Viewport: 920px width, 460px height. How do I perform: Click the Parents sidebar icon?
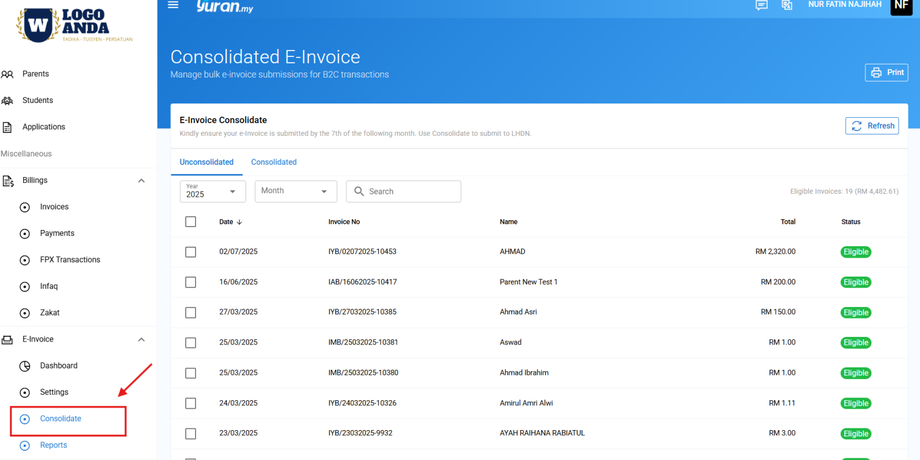click(x=8, y=74)
